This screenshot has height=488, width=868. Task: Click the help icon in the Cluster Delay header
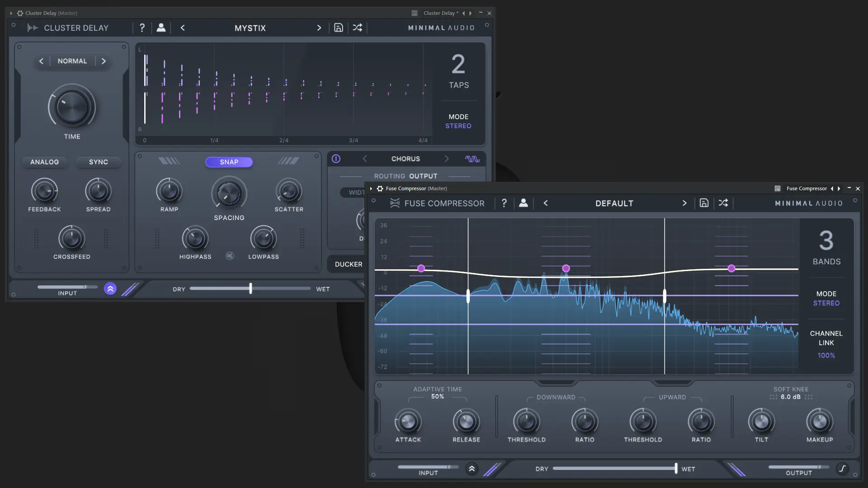142,28
